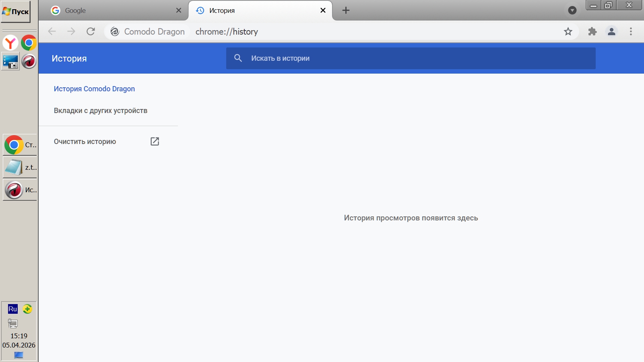Click the Comodo Dragon site info icon
Image resolution: width=644 pixels, height=362 pixels.
pos(115,31)
